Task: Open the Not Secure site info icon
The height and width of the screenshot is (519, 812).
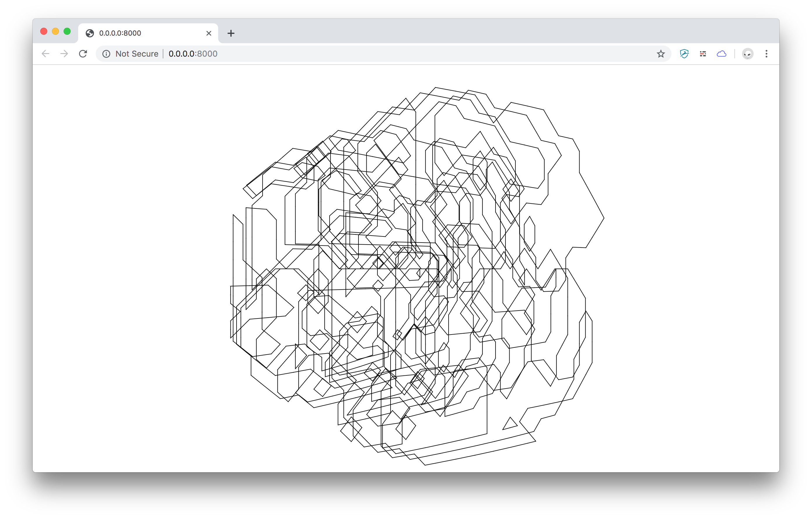Action: (106, 54)
